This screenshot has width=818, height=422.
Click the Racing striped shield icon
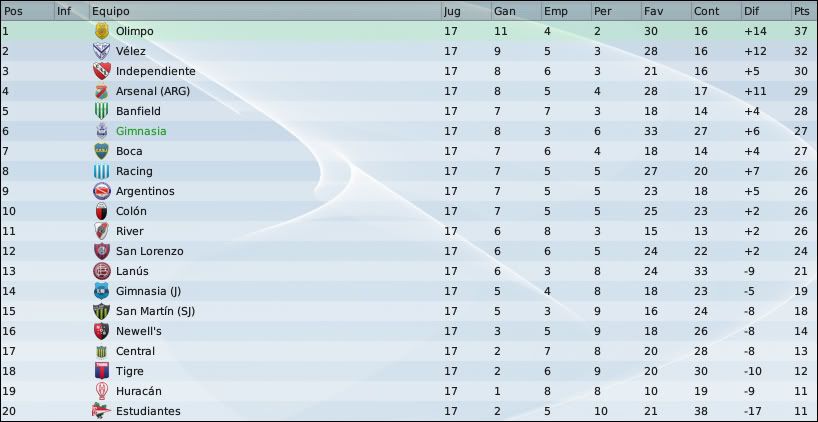coord(101,171)
